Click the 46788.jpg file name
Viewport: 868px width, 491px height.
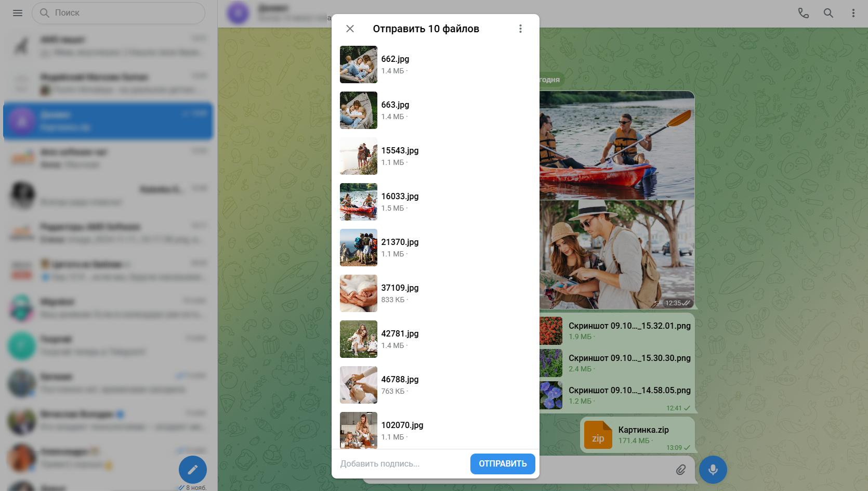(400, 380)
